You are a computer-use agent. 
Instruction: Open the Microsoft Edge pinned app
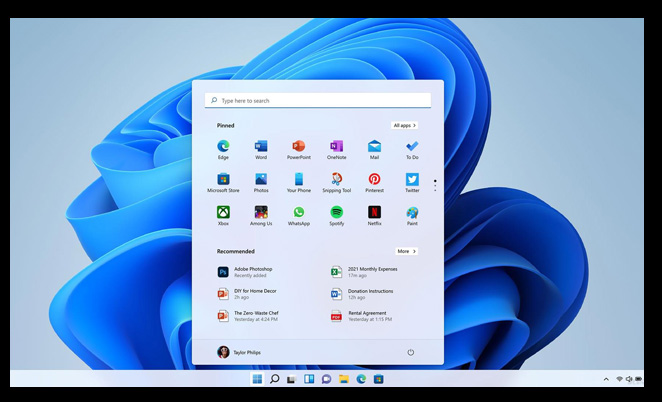pyautogui.click(x=223, y=147)
